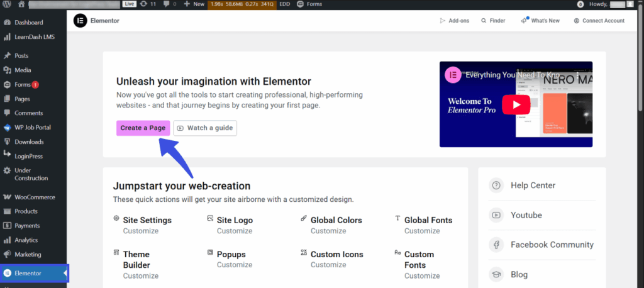
Task: Open the comments bubble in admin bar
Action: click(170, 4)
